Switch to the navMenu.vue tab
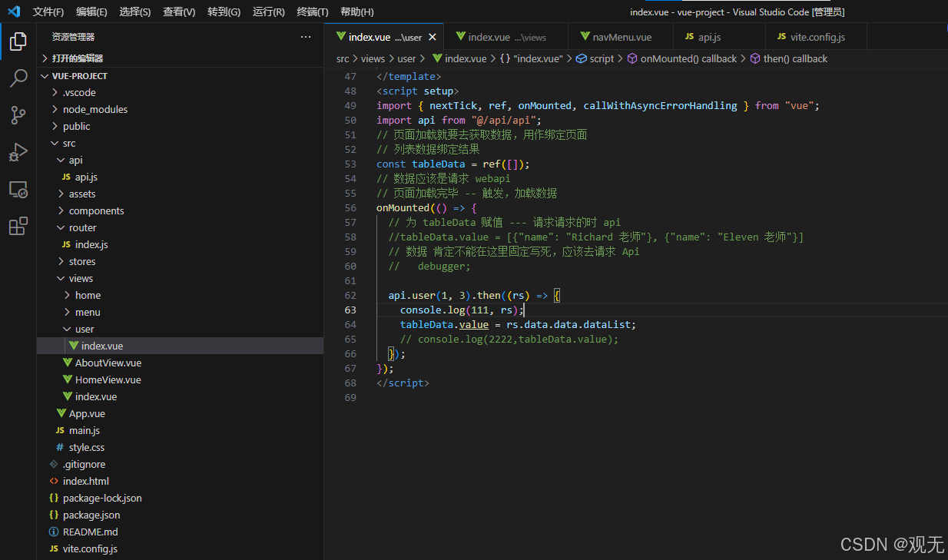The width and height of the screenshot is (948, 560). (621, 37)
